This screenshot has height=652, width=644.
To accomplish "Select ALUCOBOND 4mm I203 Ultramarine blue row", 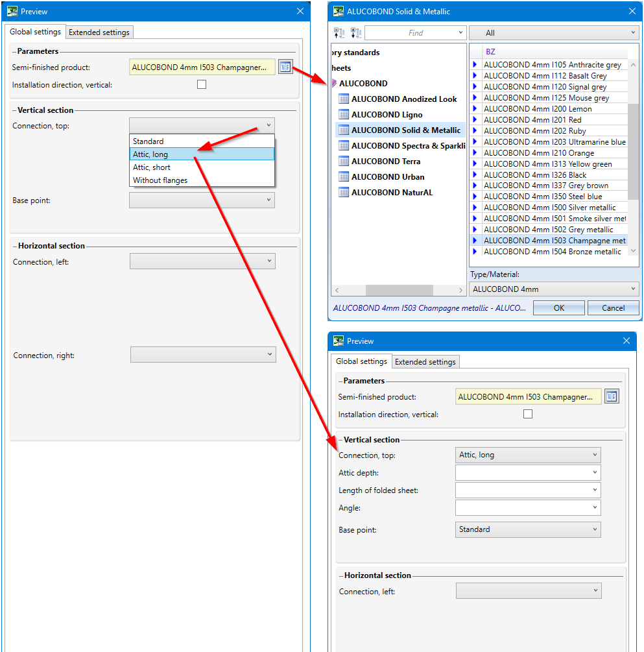I will [555, 142].
